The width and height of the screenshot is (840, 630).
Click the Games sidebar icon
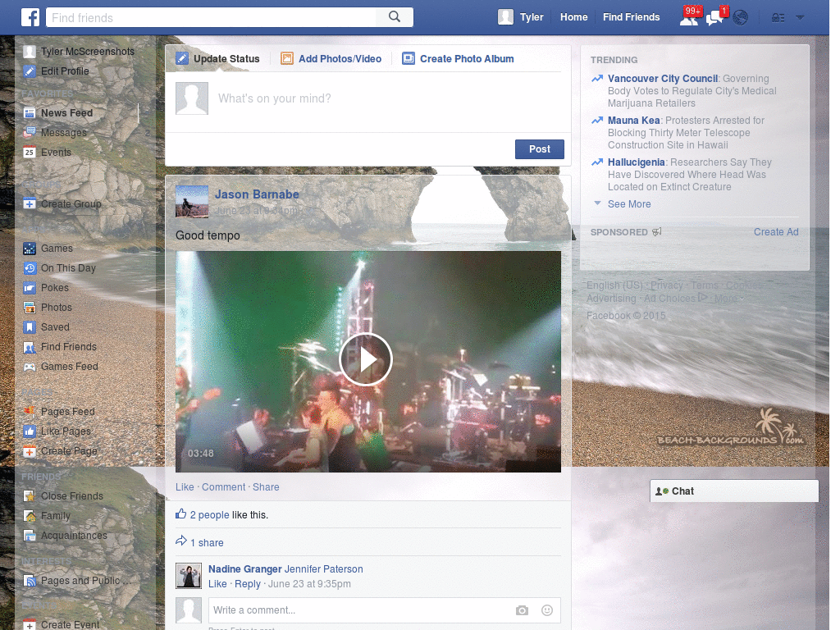point(30,249)
